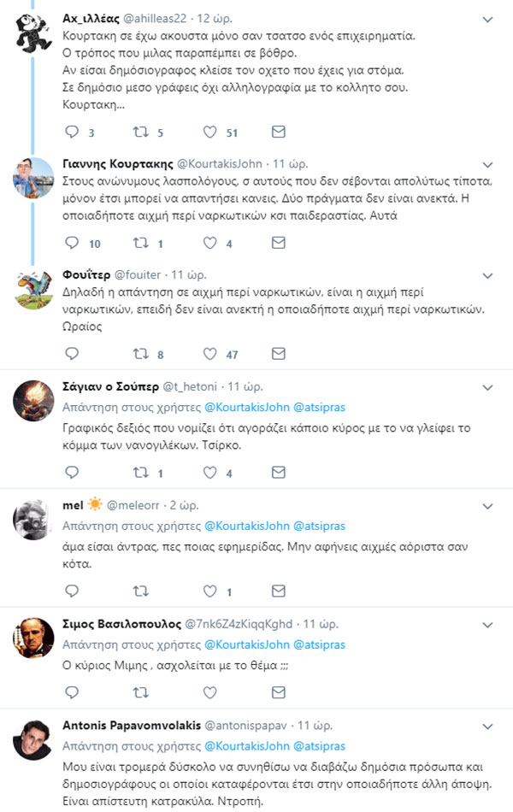Open dropdown menu on Αχ_ιλλέας tweet

[x=487, y=18]
